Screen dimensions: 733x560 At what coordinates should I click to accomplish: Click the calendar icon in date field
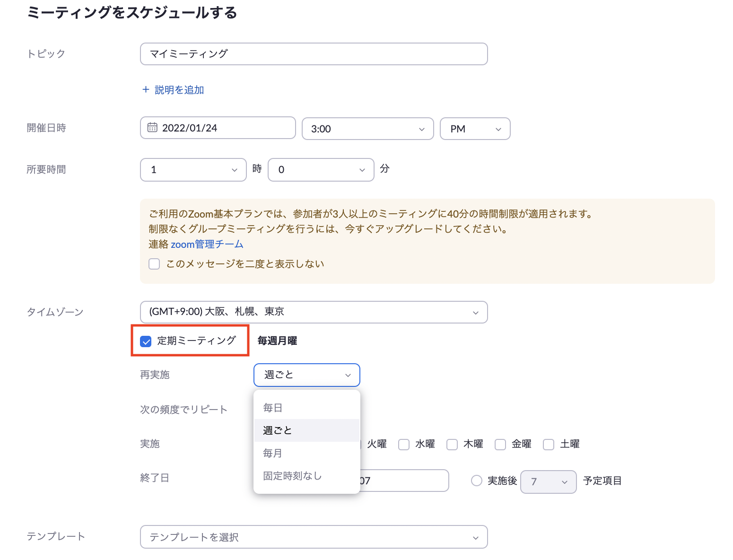coord(152,128)
